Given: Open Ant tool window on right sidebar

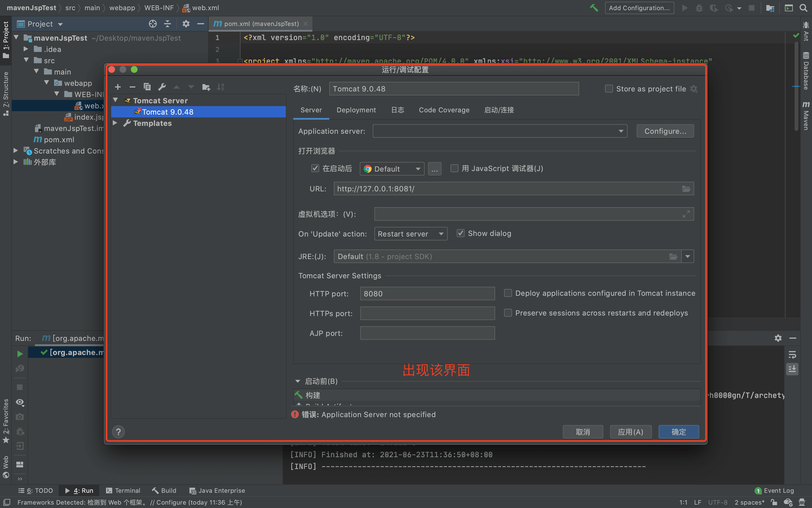Looking at the screenshot, I should click(806, 32).
